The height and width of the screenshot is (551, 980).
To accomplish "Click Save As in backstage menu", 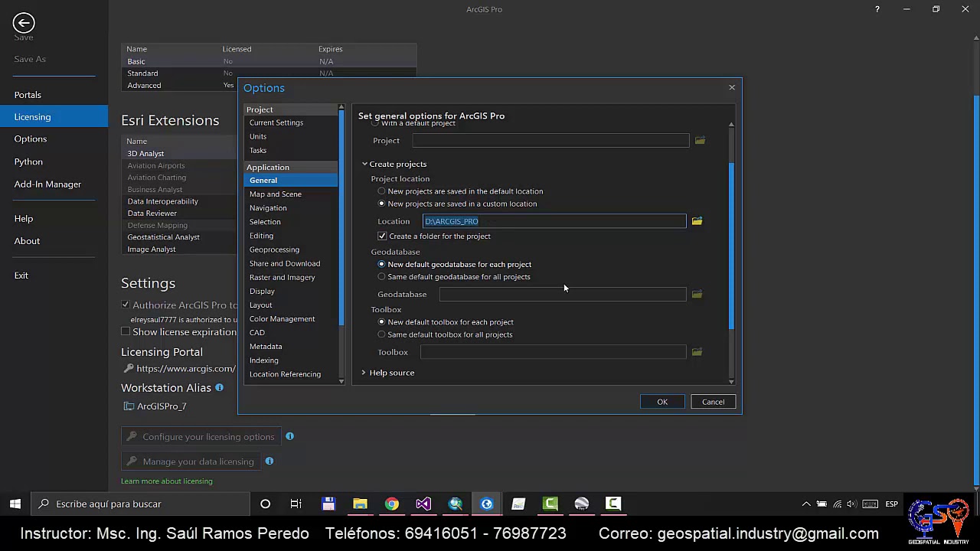I will pyautogui.click(x=30, y=59).
